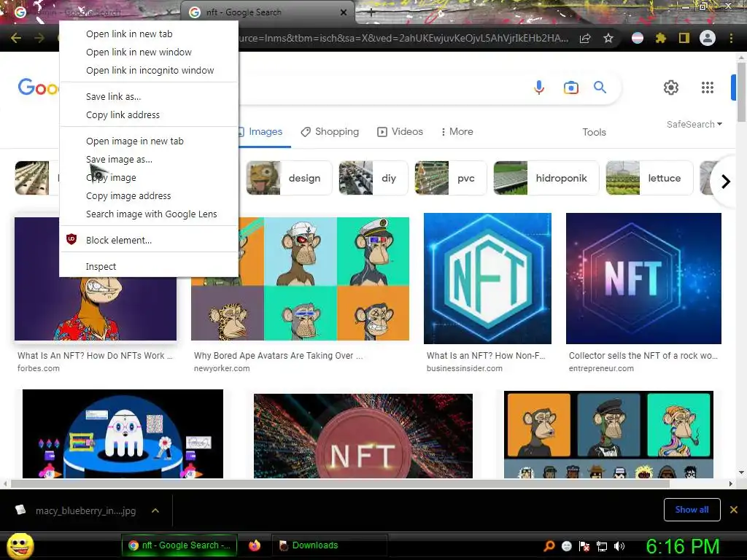Dismiss the downloads bar with X
Viewport: 747px width, 560px height.
(x=734, y=510)
